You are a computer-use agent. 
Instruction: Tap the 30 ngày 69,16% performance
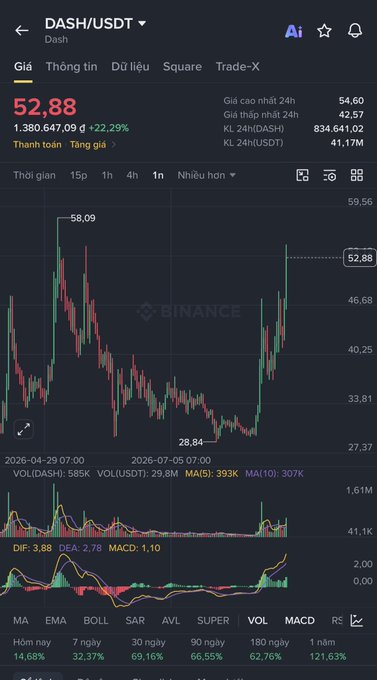coord(148,649)
